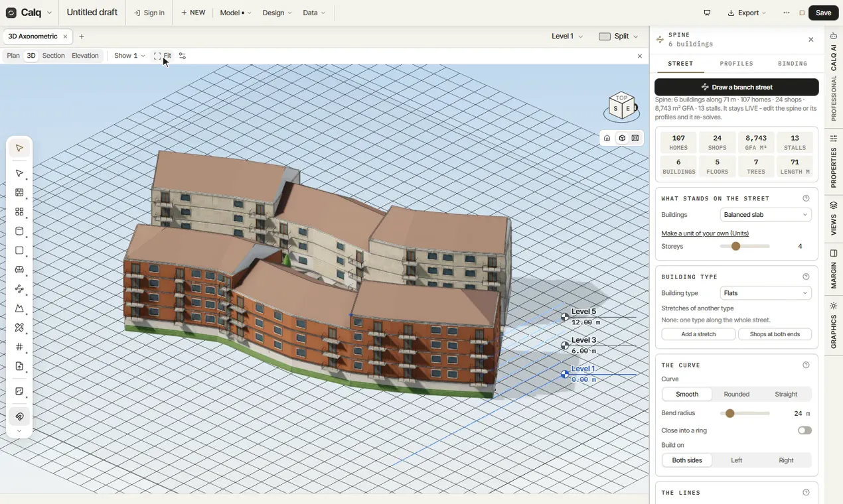843x504 pixels.
Task: Activate the magnet snap tool
Action: click(x=19, y=416)
